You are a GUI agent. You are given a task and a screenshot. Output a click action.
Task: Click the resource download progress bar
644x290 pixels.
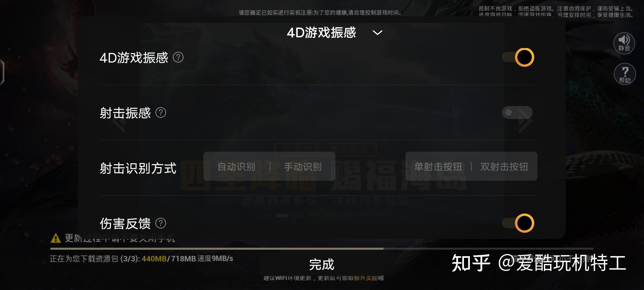coord(322,249)
